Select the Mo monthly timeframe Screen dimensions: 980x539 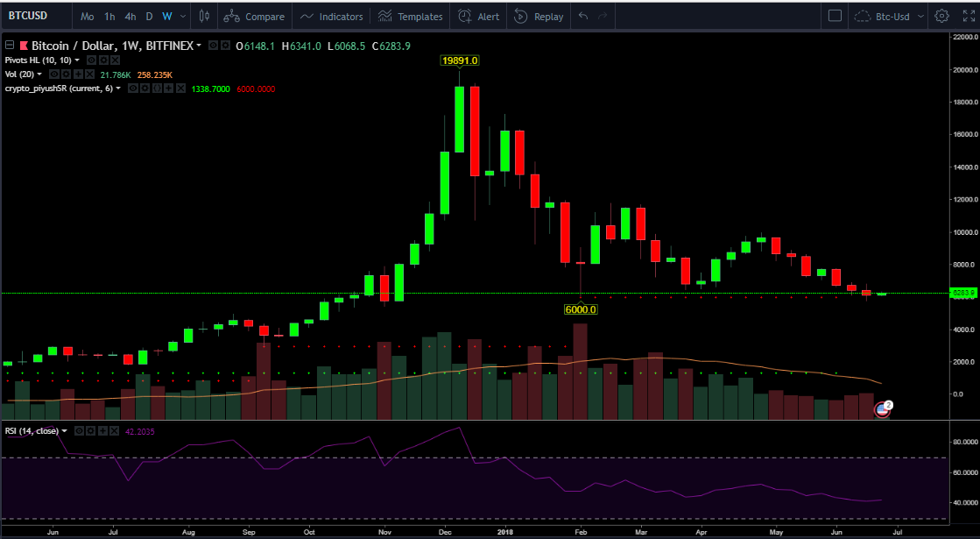[x=88, y=17]
